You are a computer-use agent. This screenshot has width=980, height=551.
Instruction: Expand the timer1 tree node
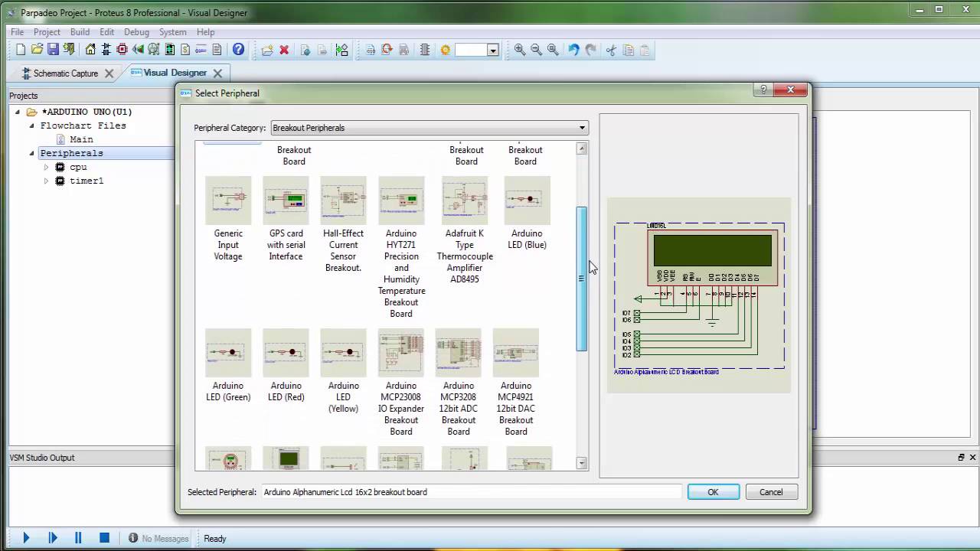pyautogui.click(x=46, y=181)
